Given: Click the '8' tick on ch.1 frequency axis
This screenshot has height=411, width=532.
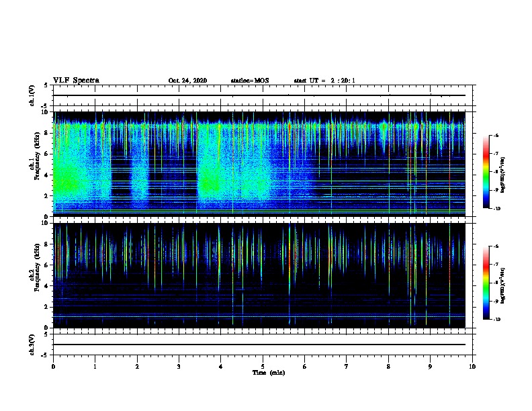Looking at the screenshot, I should coord(46,133).
